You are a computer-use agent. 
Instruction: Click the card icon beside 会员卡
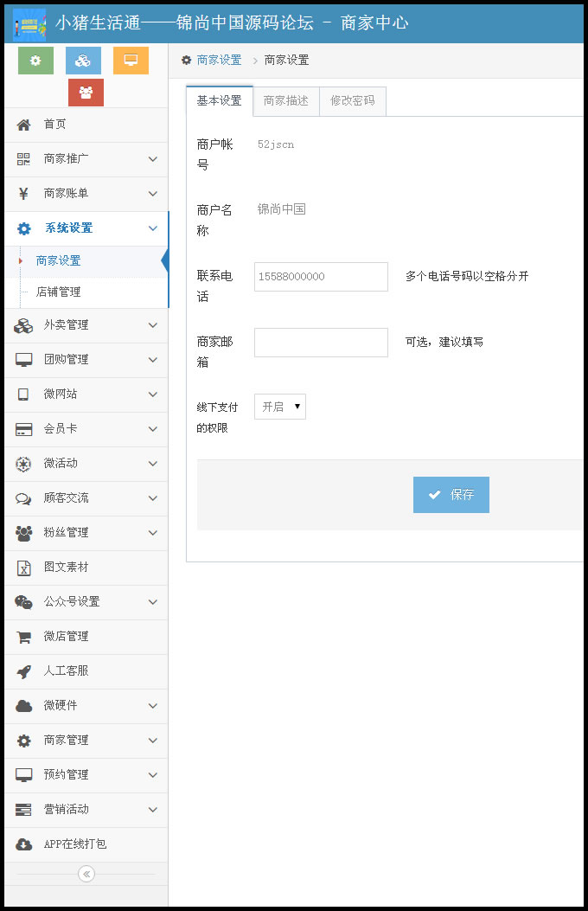[24, 429]
